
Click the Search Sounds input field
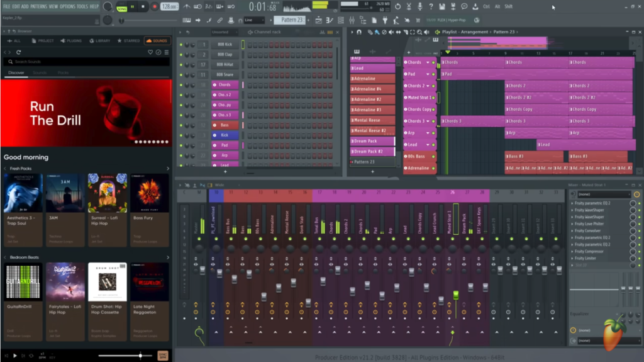[86, 62]
